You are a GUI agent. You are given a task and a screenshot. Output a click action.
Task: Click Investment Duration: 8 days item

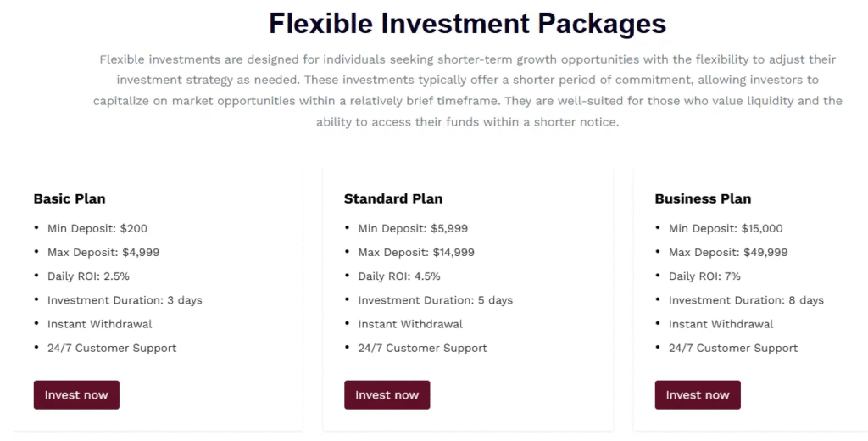click(746, 300)
